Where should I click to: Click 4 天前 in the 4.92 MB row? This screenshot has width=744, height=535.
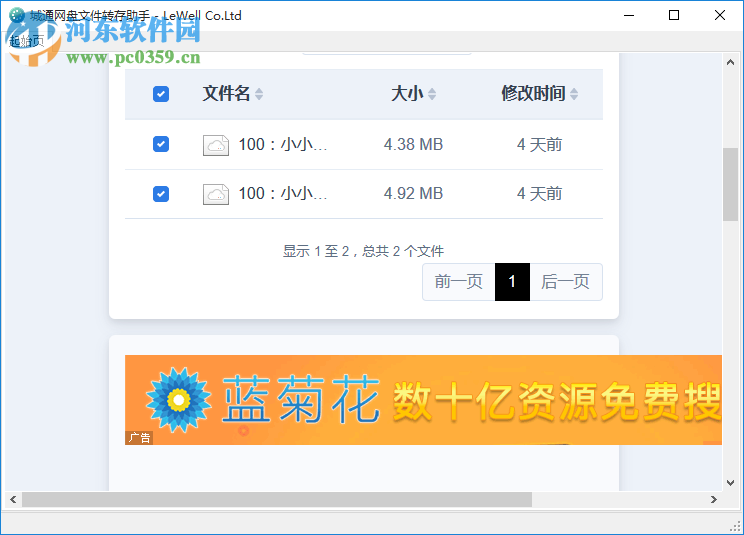click(539, 194)
